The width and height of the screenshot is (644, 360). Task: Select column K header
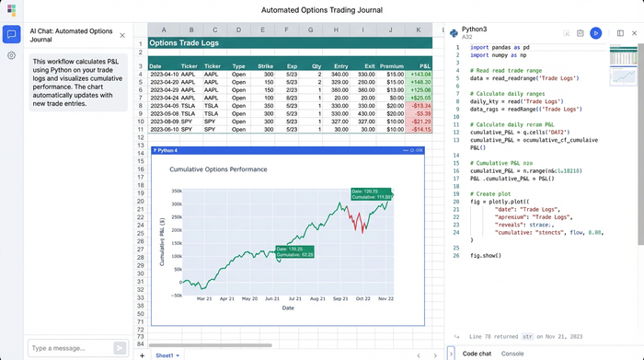[x=418, y=29]
